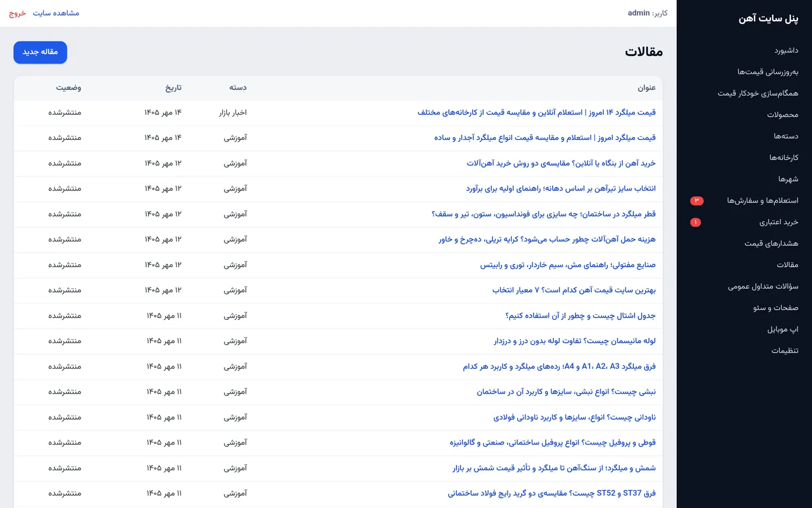Image resolution: width=812 pixels, height=508 pixels.
Task: Open article صنایع مفتولی راهنمای مش
Action: (568, 265)
